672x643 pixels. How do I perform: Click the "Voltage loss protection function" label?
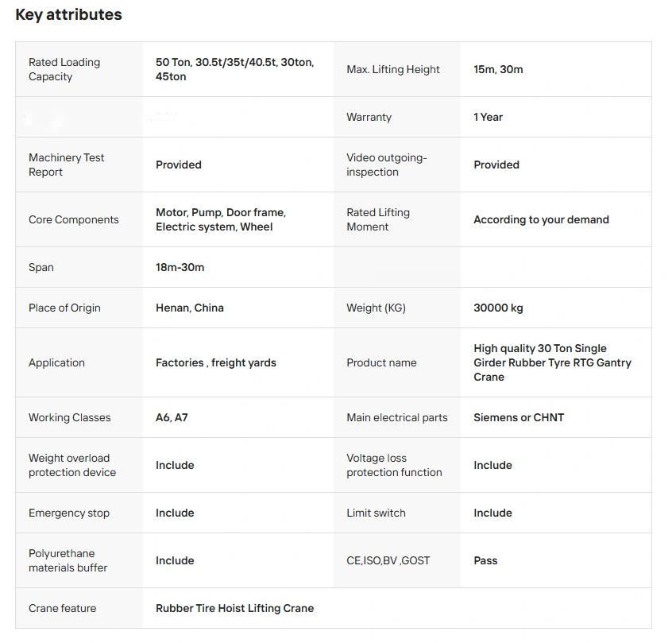tap(394, 465)
